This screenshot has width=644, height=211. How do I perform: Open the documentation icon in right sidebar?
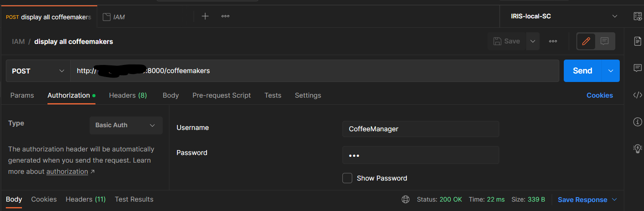pyautogui.click(x=637, y=41)
